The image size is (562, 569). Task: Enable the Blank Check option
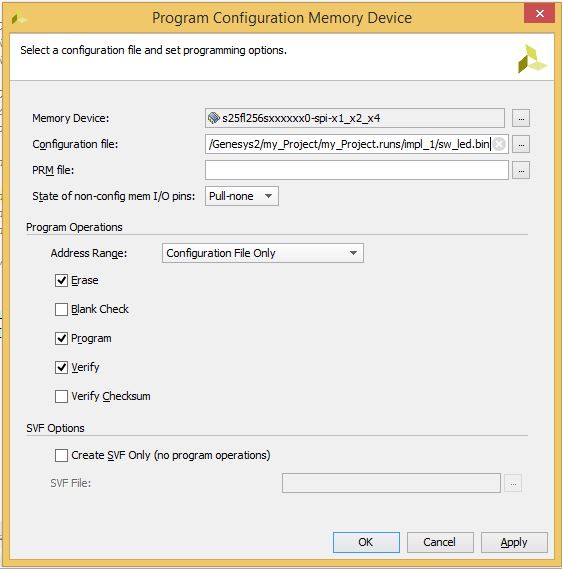coord(61,310)
